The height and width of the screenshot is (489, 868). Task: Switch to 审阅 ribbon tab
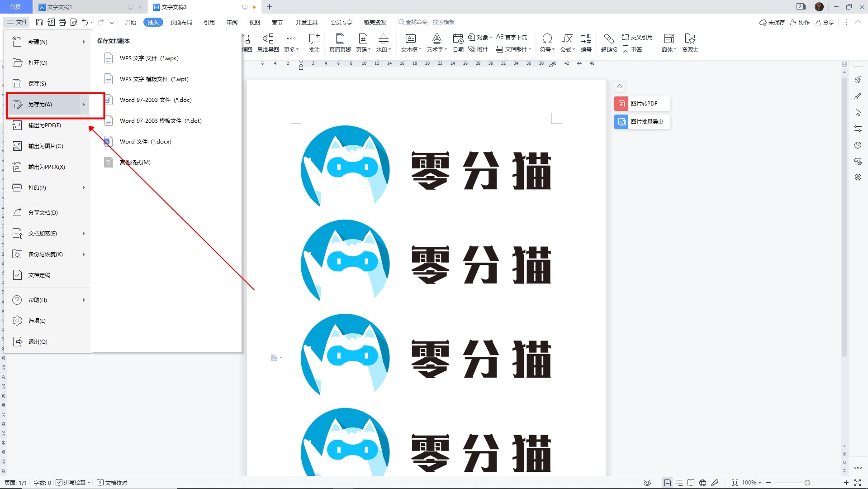point(232,22)
